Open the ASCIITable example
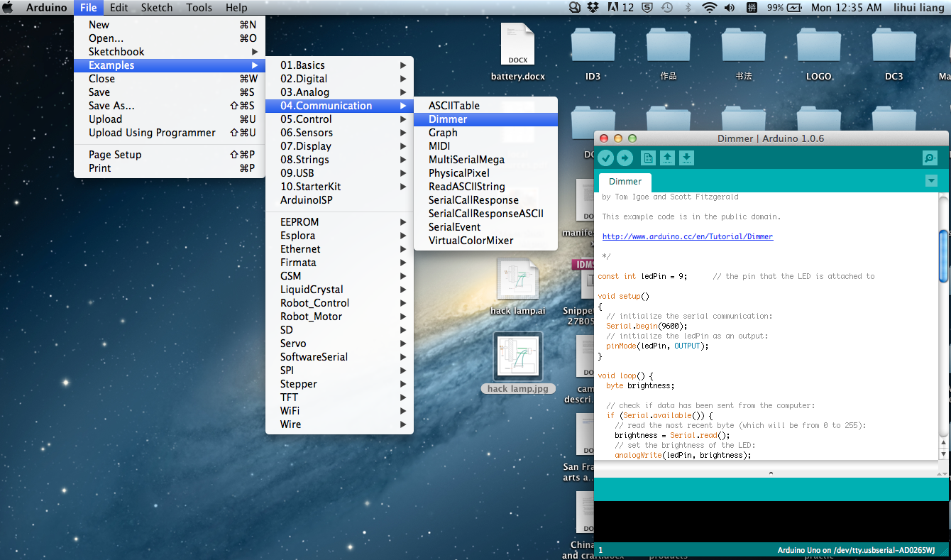951x560 pixels. point(485,106)
